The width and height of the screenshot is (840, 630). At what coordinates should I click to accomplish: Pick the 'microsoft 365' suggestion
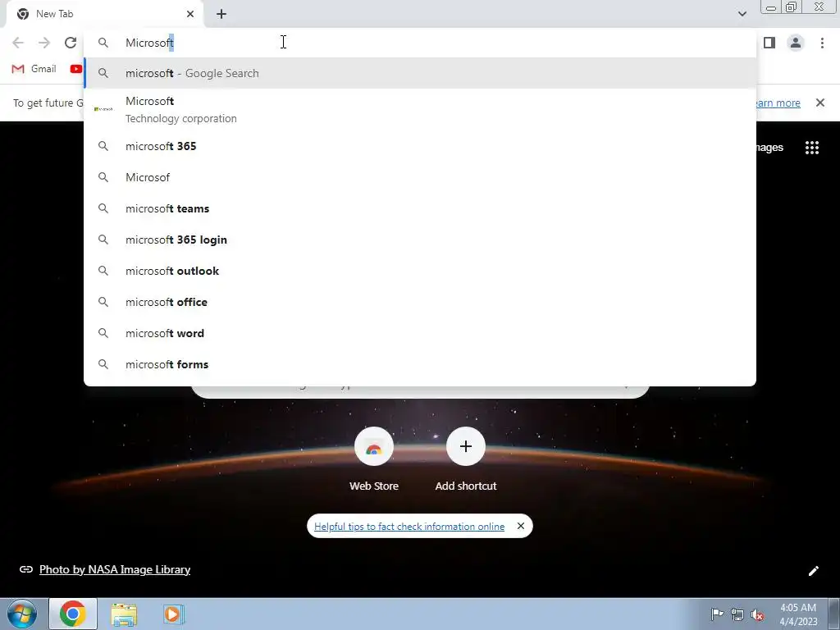click(420, 146)
